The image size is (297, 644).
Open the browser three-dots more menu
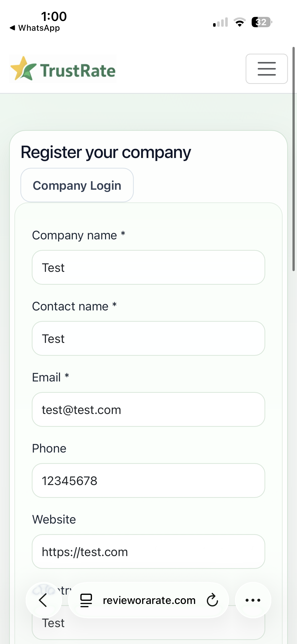[x=253, y=600]
